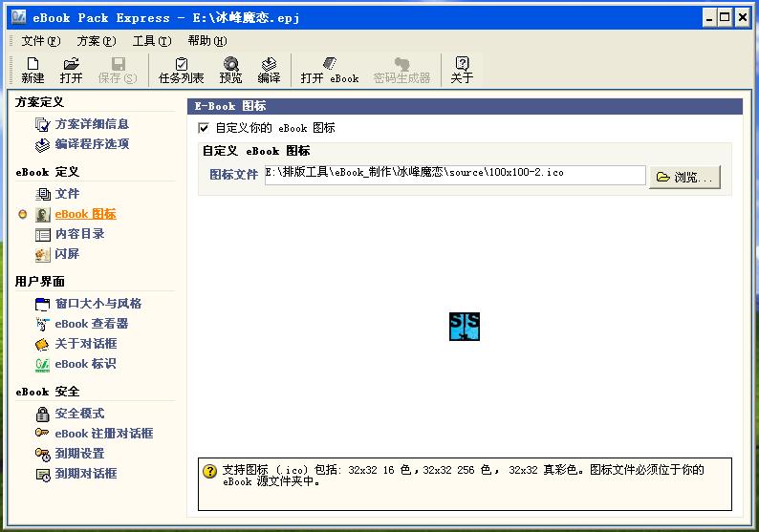This screenshot has width=759, height=532.
Task: Select the 到期设置 sidebar icon
Action: pos(43,454)
